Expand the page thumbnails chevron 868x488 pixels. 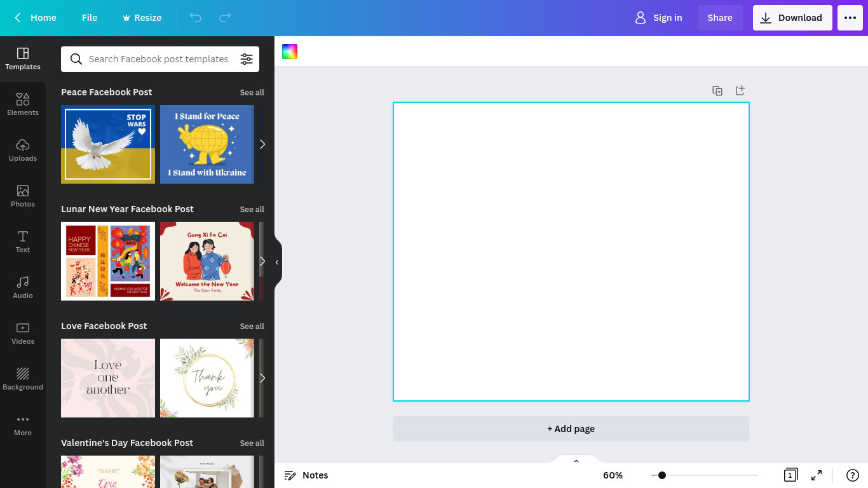click(x=576, y=461)
